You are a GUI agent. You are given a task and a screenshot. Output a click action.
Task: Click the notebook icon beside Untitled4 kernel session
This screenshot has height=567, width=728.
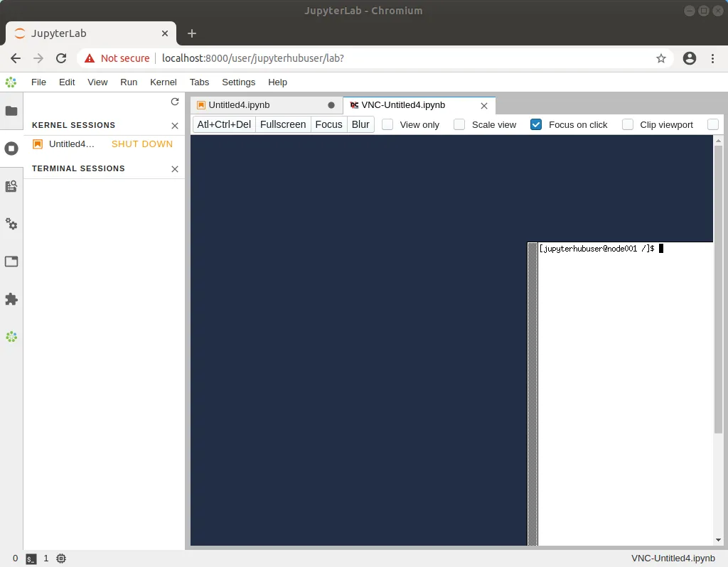coord(38,144)
